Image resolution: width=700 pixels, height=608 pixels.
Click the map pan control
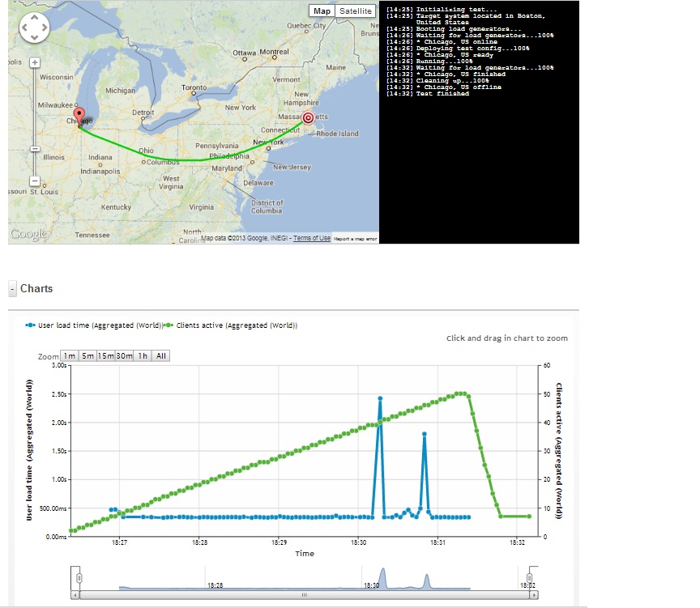tap(35, 29)
